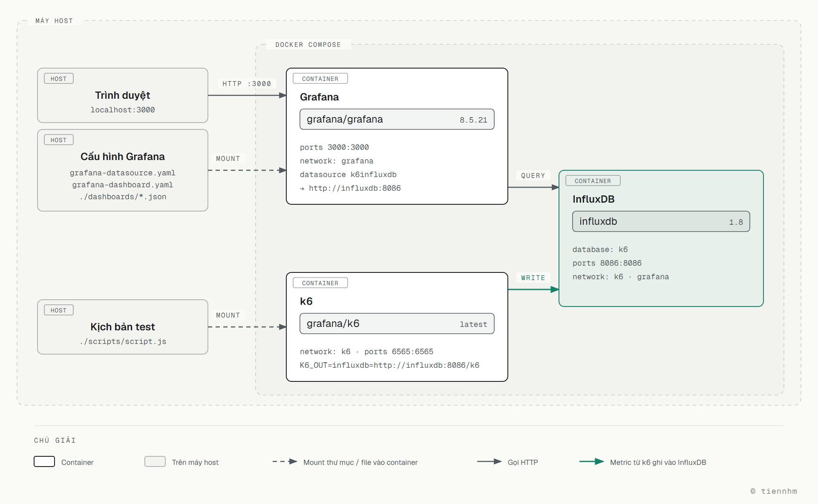Click the ./dashboards/*.json path
The width and height of the screenshot is (818, 504).
tap(123, 197)
